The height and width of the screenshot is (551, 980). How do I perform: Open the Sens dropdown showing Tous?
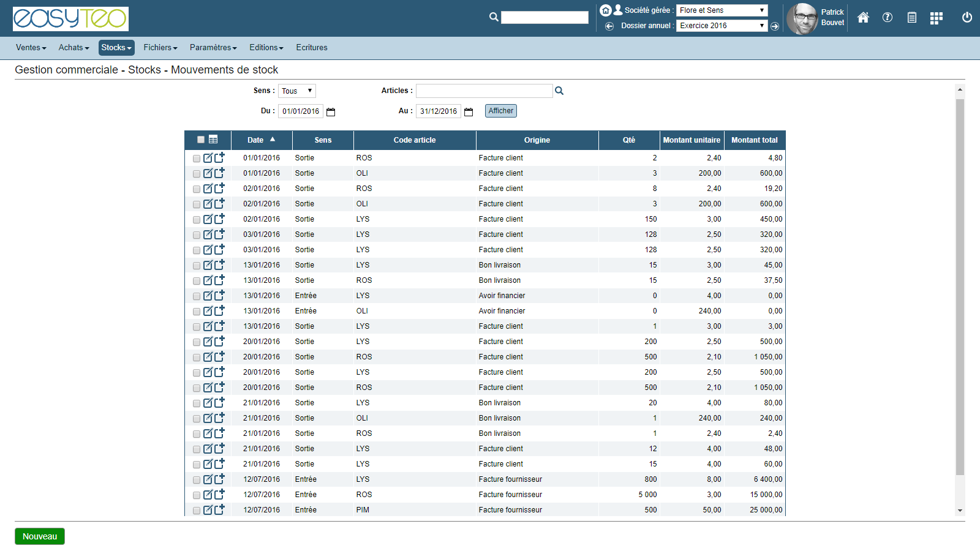(x=297, y=91)
